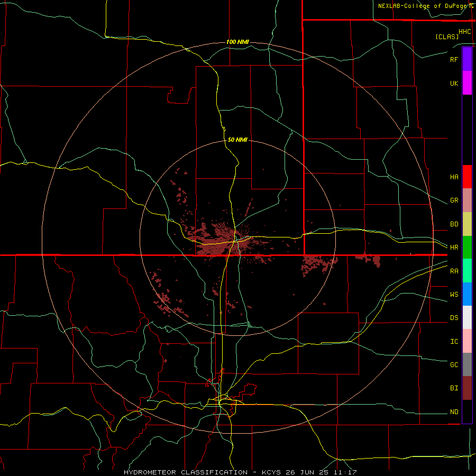
Task: Click the [CLAS] legend heading
Action: 447,36
